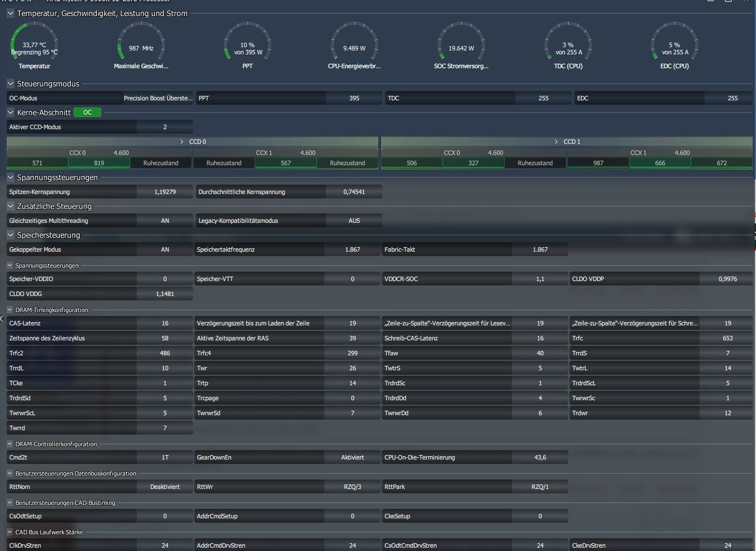This screenshot has height=551, width=756.
Task: Select core cell showing 672
Action: 722,163
